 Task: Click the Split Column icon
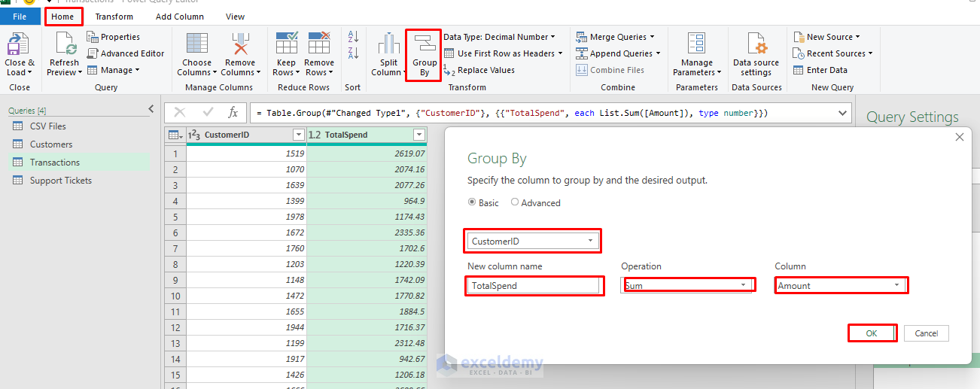point(389,44)
